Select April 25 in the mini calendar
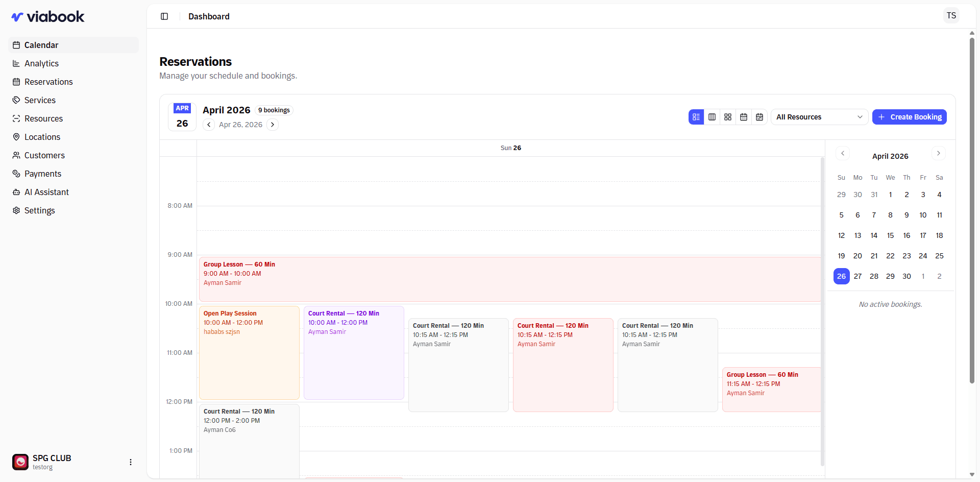980x482 pixels. coord(939,256)
